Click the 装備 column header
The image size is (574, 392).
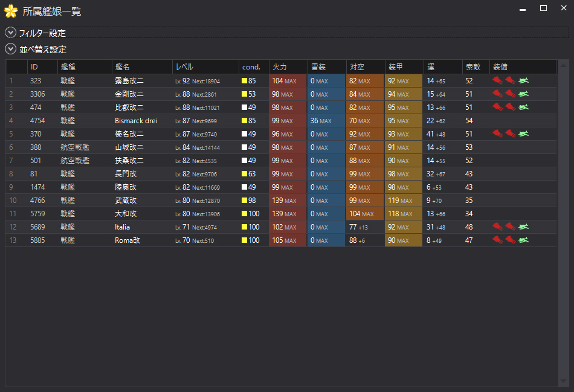coord(523,67)
